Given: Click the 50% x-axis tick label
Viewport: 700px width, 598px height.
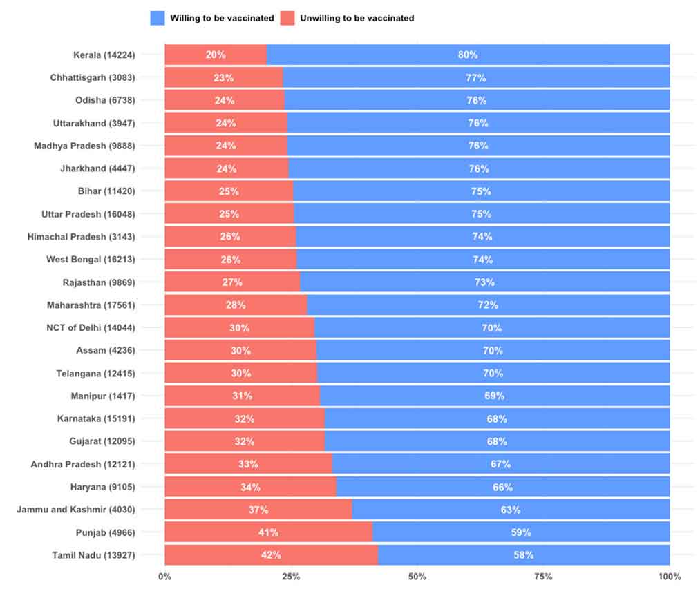Looking at the screenshot, I should point(417,577).
